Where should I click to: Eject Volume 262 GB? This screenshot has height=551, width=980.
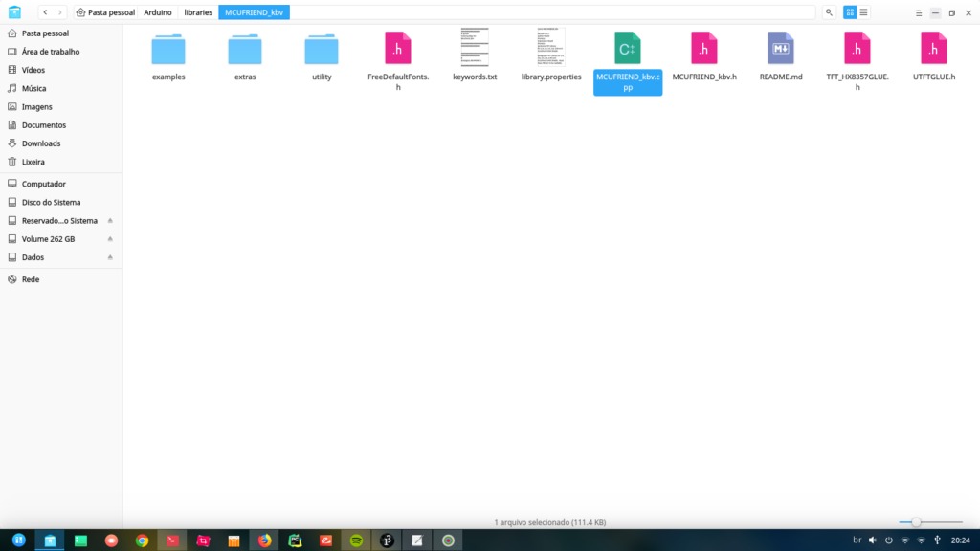(x=110, y=238)
